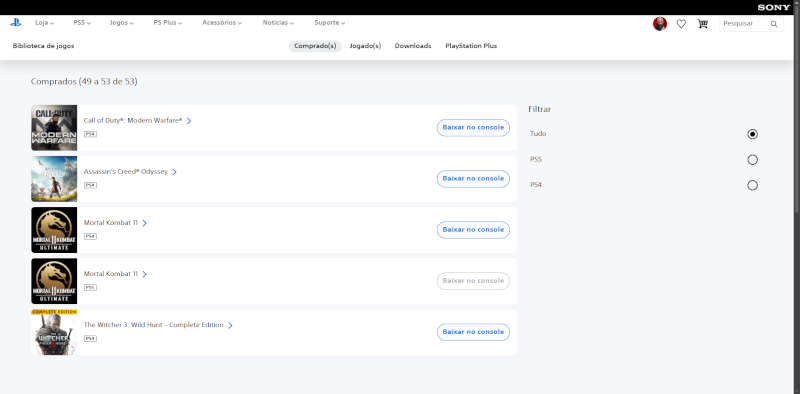The image size is (800, 394).
Task: Expand the PS Plus dropdown menu
Action: tap(167, 23)
